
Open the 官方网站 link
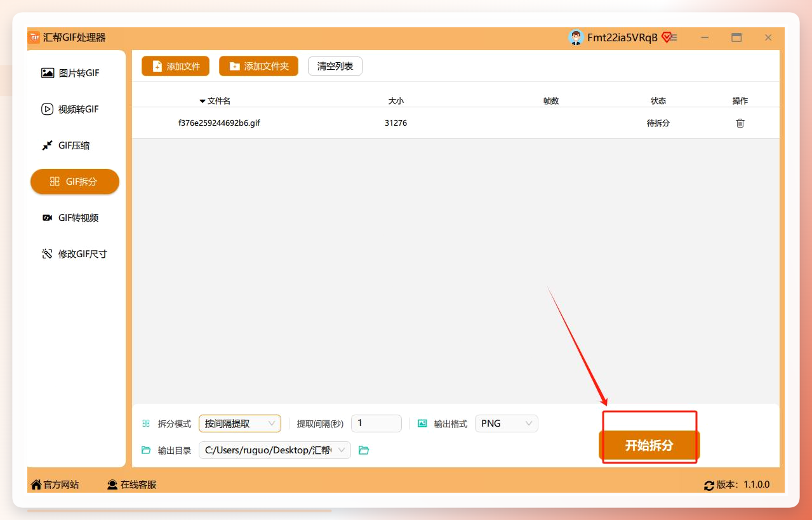click(x=55, y=484)
